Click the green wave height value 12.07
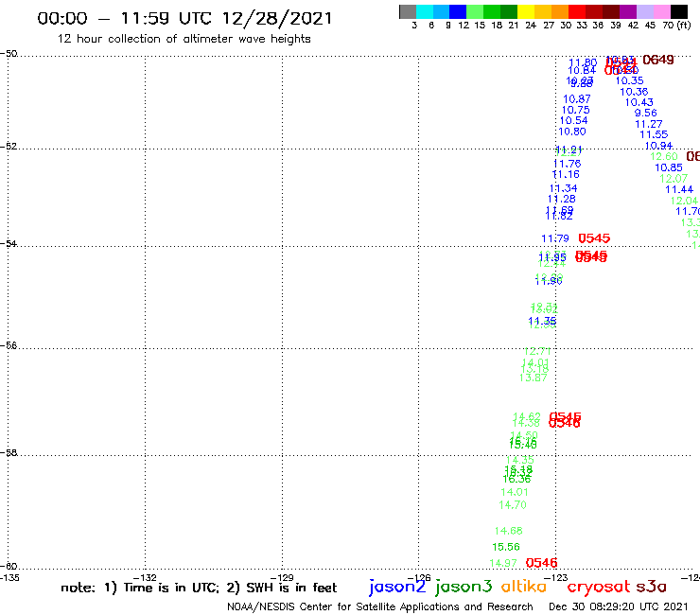Viewport: 700px width, 615px height. coord(674,179)
